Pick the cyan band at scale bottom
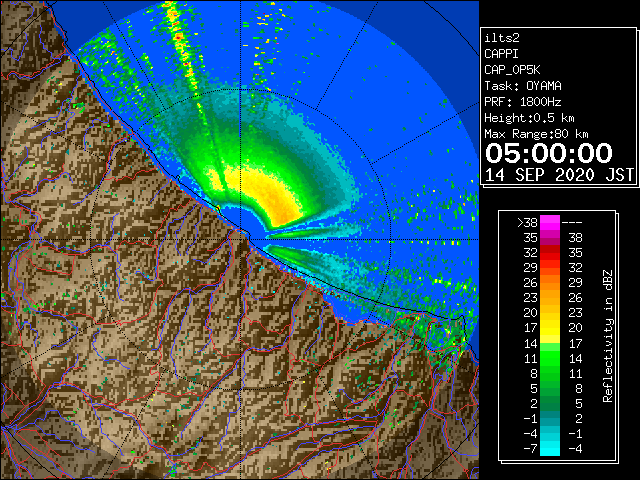 [550, 448]
